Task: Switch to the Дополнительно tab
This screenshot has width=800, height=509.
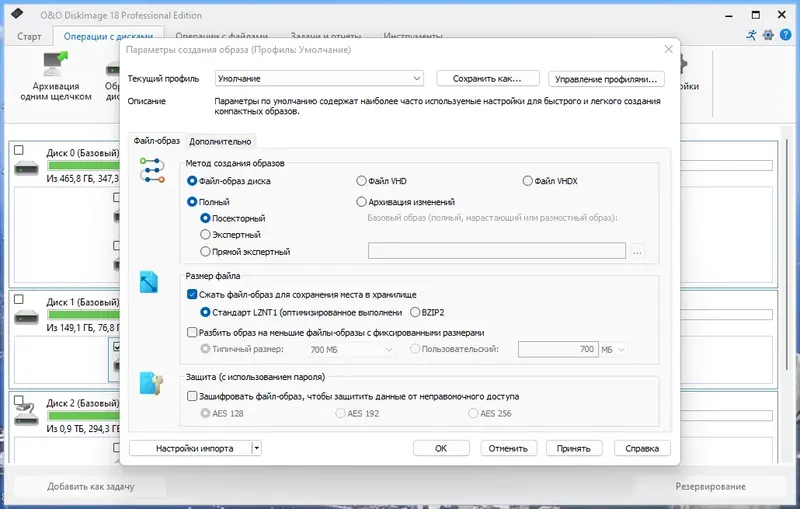Action: point(220,142)
